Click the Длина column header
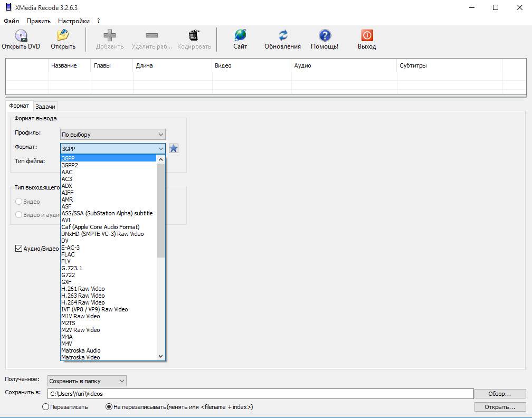Viewport: 532px width, 418px height. (x=173, y=65)
